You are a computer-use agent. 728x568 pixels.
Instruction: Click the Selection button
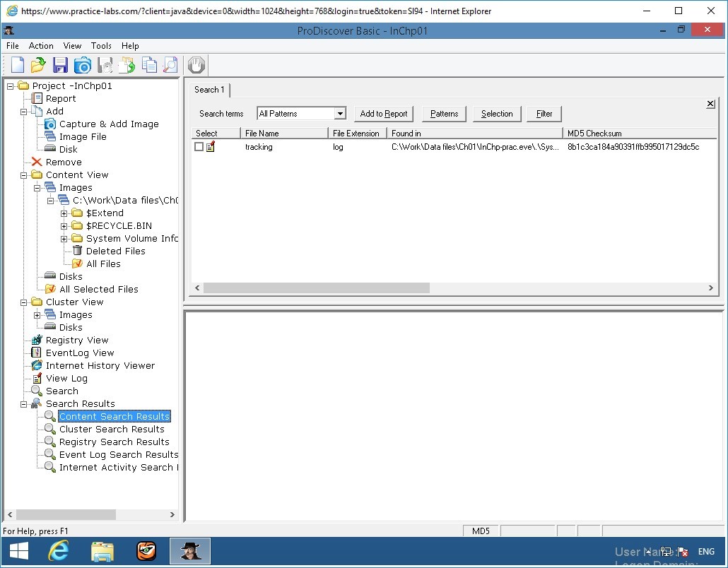point(497,114)
